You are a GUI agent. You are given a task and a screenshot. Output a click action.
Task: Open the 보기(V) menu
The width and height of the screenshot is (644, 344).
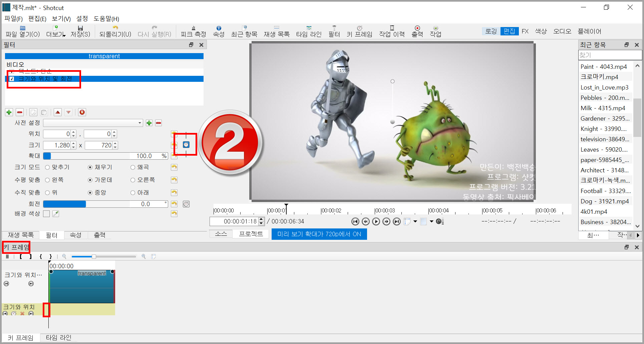61,19
